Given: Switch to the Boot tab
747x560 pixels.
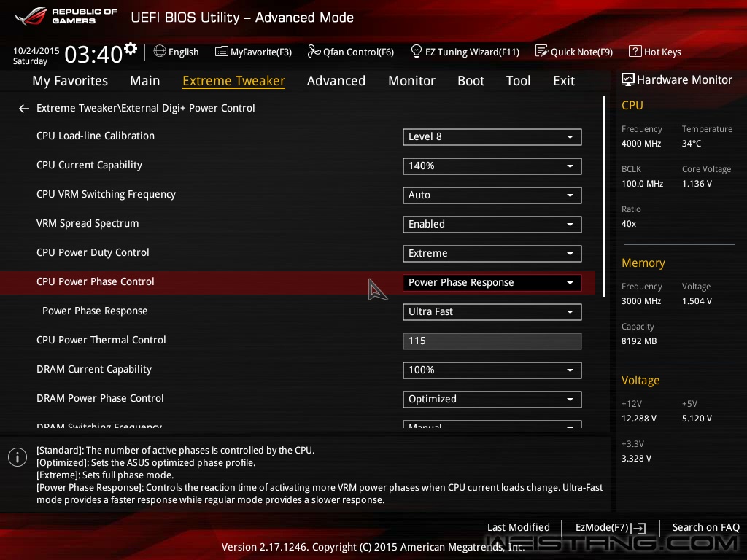Looking at the screenshot, I should click(x=471, y=81).
